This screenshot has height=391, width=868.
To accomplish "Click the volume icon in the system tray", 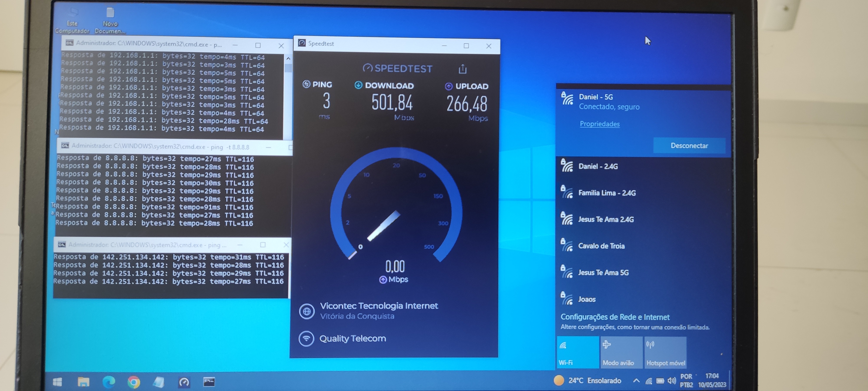I will click(671, 381).
